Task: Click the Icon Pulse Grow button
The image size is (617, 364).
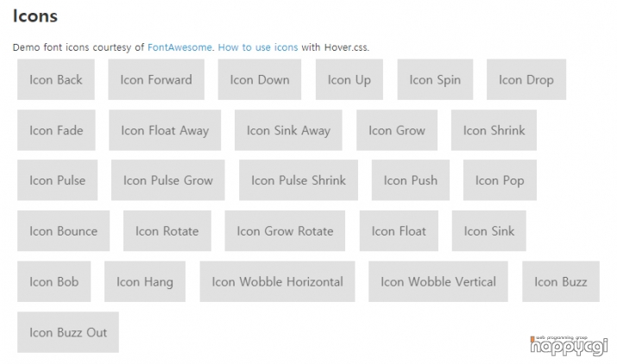Action: coord(168,180)
